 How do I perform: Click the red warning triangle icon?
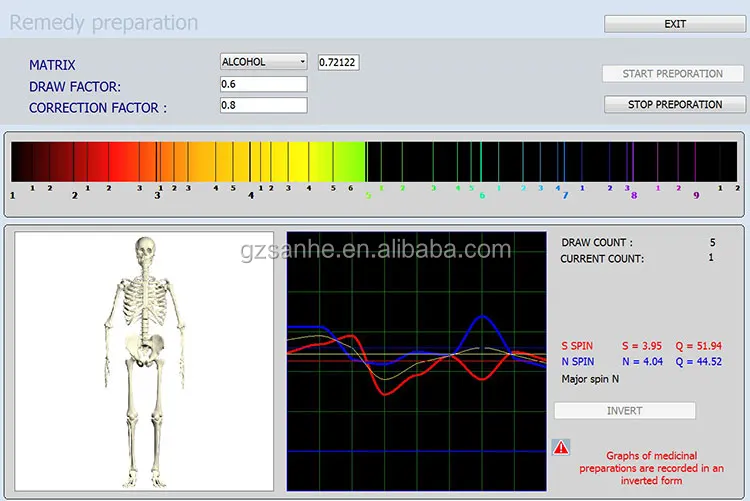point(561,448)
